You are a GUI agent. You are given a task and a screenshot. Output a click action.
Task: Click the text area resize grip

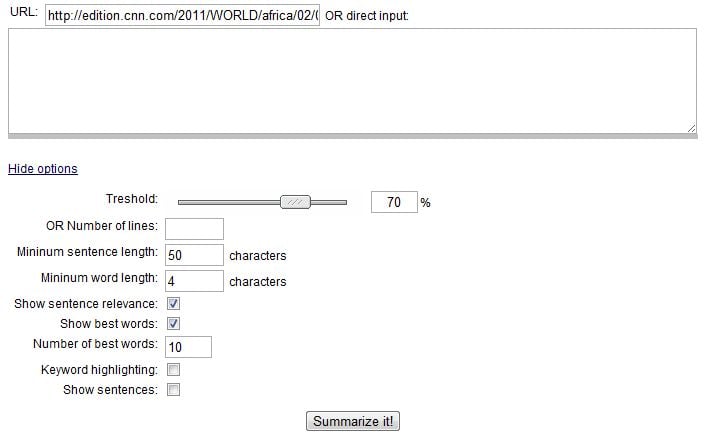pyautogui.click(x=691, y=127)
